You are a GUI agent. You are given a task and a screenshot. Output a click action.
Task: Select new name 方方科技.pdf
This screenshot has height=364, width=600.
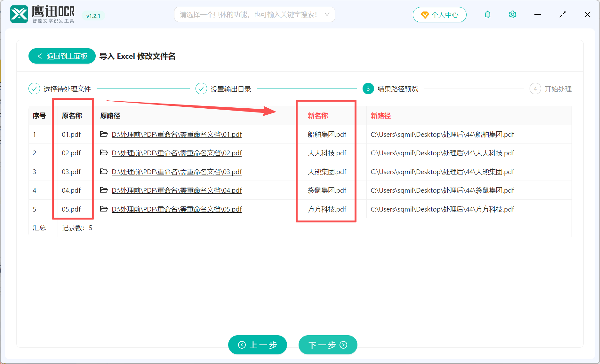tap(327, 209)
